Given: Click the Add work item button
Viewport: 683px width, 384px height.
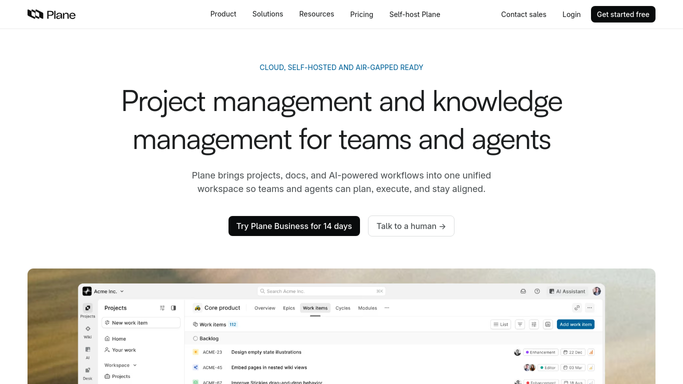Looking at the screenshot, I should [575, 324].
